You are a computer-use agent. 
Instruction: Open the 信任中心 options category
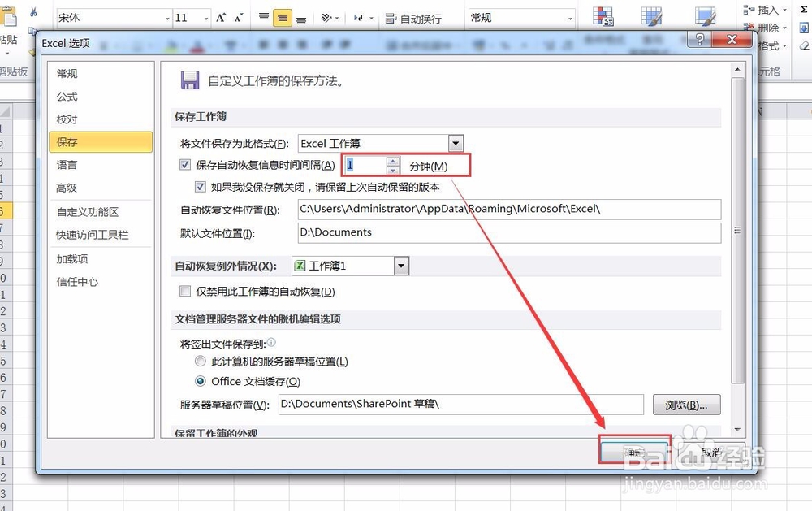pyautogui.click(x=101, y=282)
